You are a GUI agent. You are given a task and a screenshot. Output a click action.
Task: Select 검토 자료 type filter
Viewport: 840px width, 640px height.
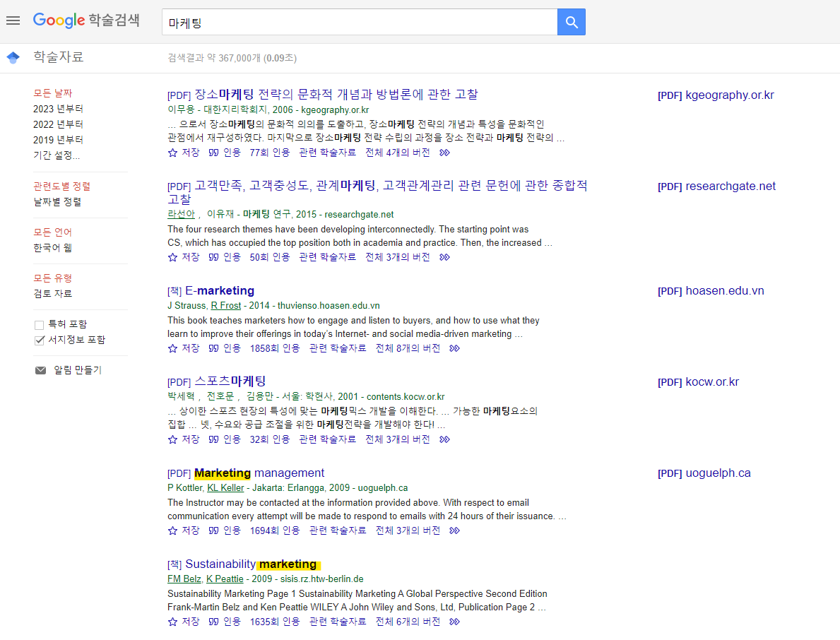click(52, 293)
